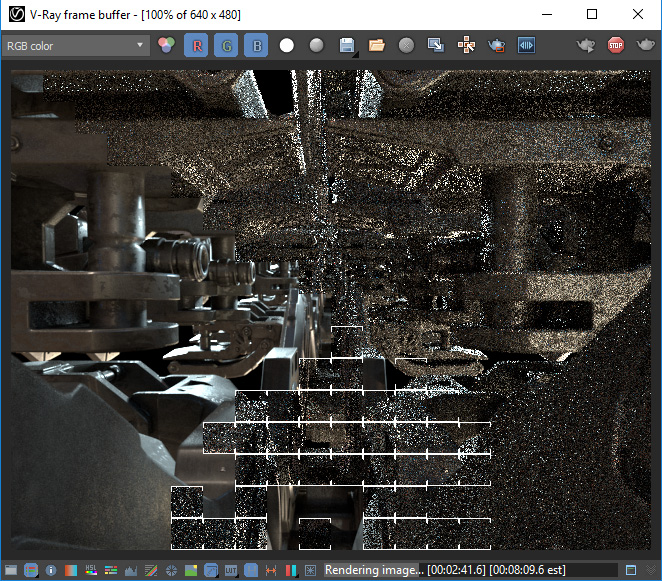Click the Duplicate to host frame buffer icon

436,45
